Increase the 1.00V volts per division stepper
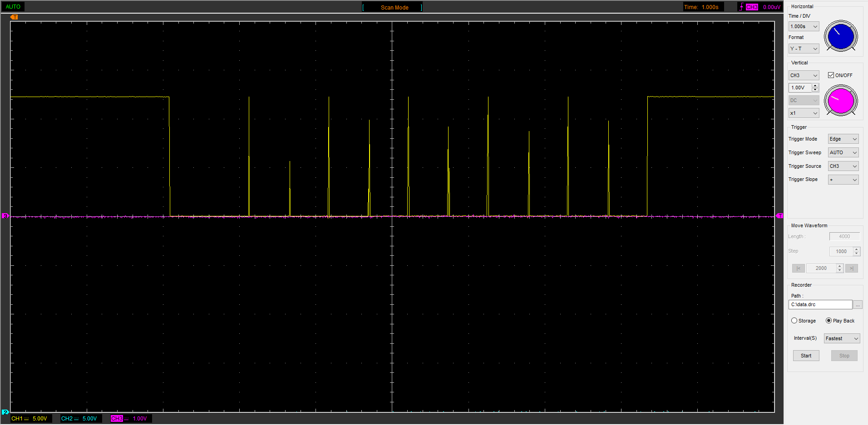 tap(815, 86)
